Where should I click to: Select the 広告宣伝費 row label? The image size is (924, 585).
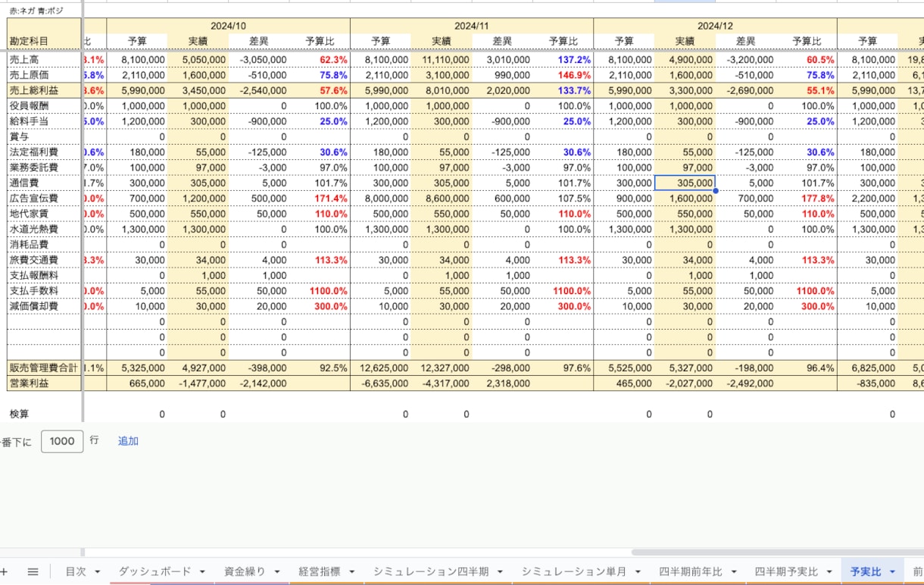point(43,198)
